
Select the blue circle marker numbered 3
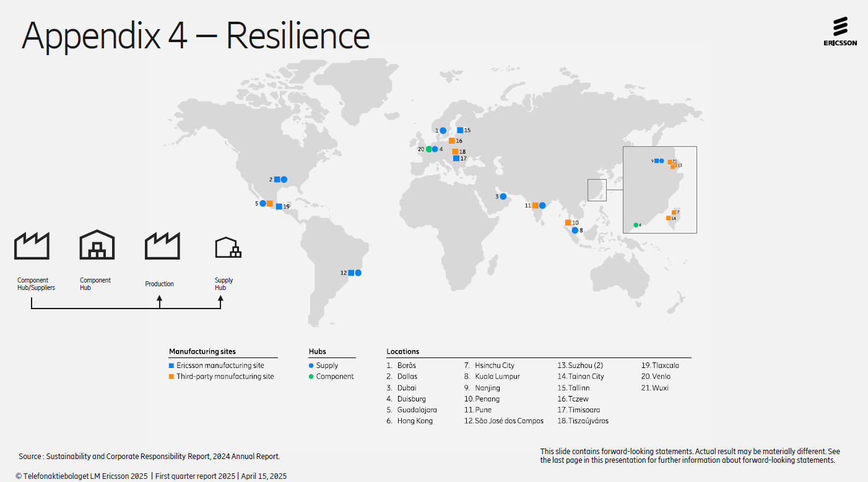point(503,196)
